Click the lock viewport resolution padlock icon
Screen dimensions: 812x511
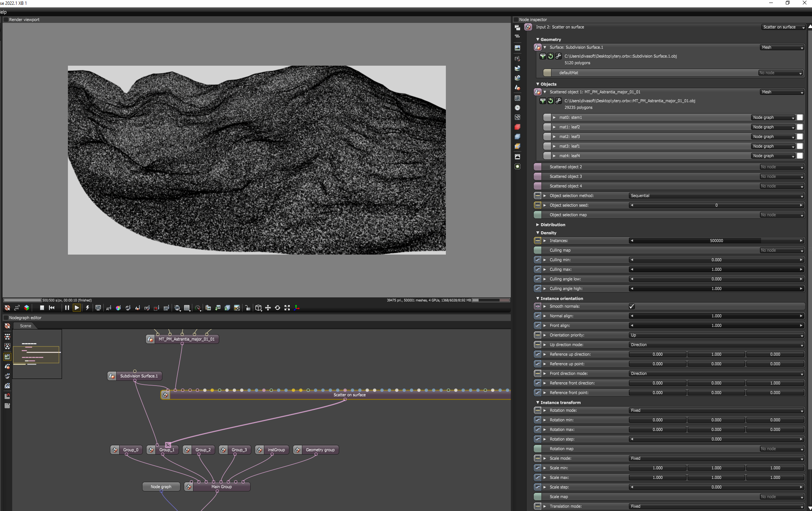click(248, 308)
